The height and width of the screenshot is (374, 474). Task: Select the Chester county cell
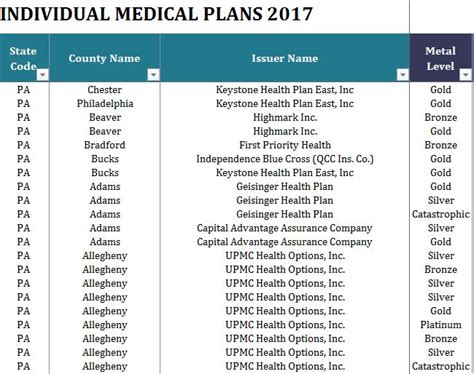pyautogui.click(x=105, y=90)
